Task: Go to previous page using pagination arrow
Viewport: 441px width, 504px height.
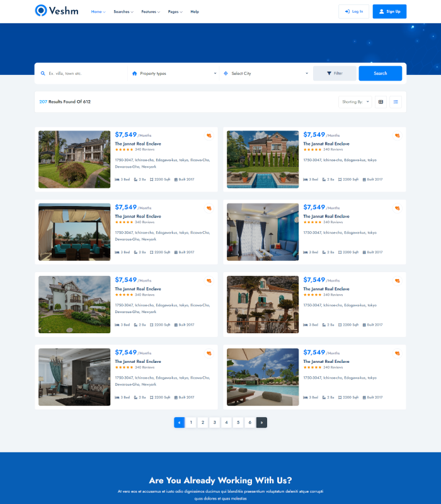Action: [x=180, y=423]
